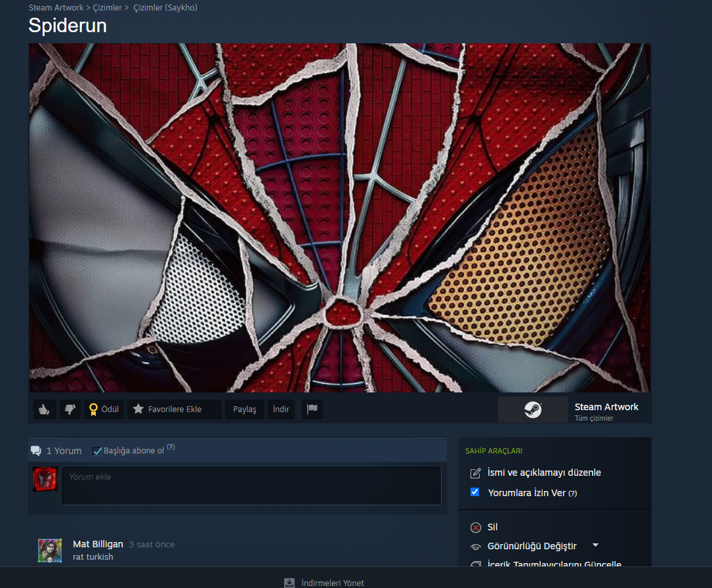Viewport: 712px width, 588px height.
Task: Click the 'rat turkish' comment text
Action: coord(93,556)
